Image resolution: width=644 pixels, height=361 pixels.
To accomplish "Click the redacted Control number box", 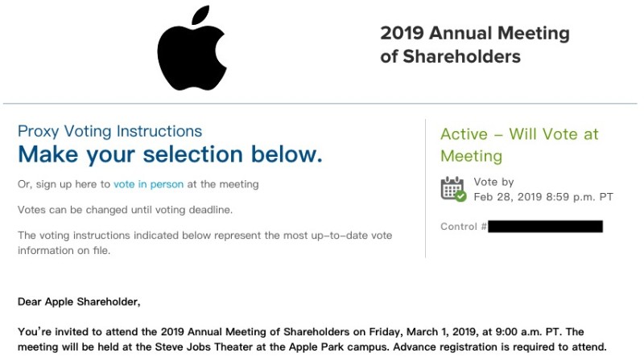I will point(546,227).
